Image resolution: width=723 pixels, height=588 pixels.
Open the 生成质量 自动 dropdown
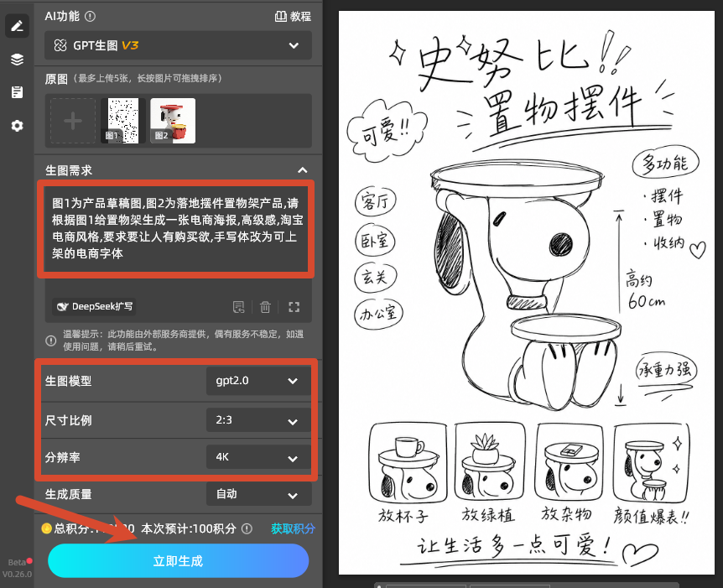pyautogui.click(x=258, y=494)
